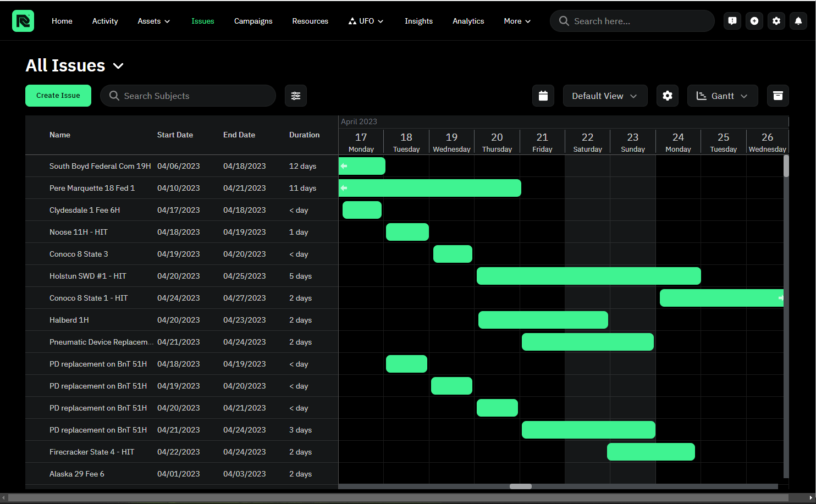This screenshot has height=504, width=816.
Task: Click the 04/27/2023 end date cell
Action: tap(245, 298)
